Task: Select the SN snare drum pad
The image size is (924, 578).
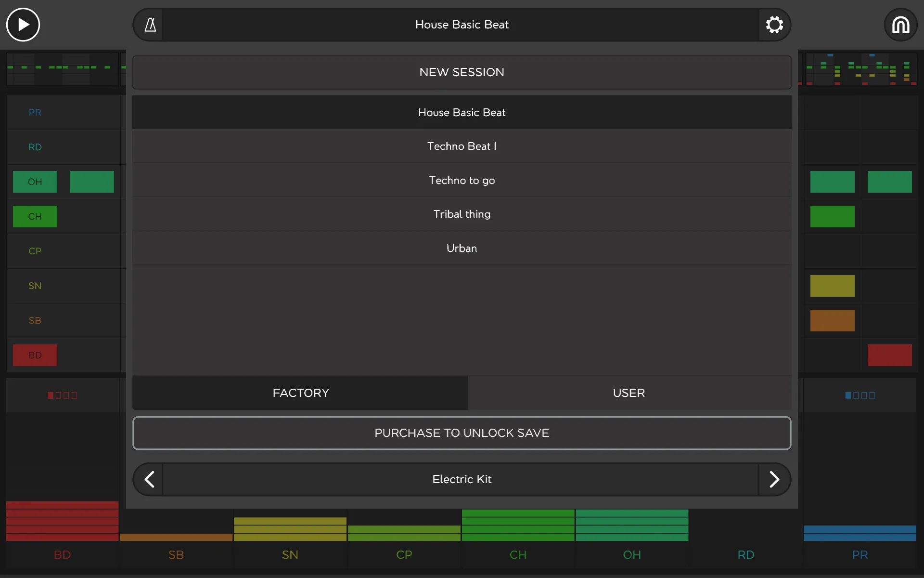Action: tap(35, 285)
